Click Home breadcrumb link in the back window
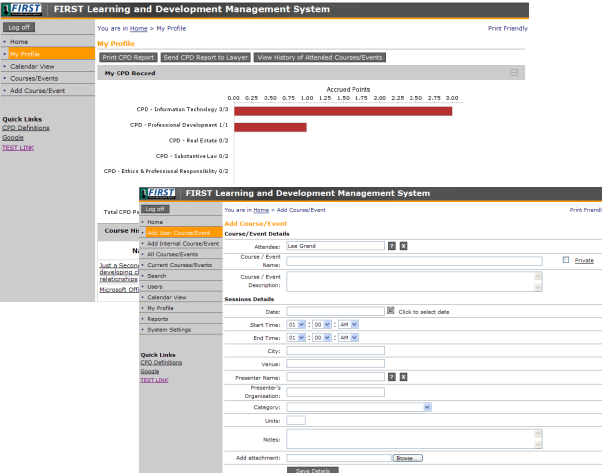602x473 pixels. tap(139, 28)
